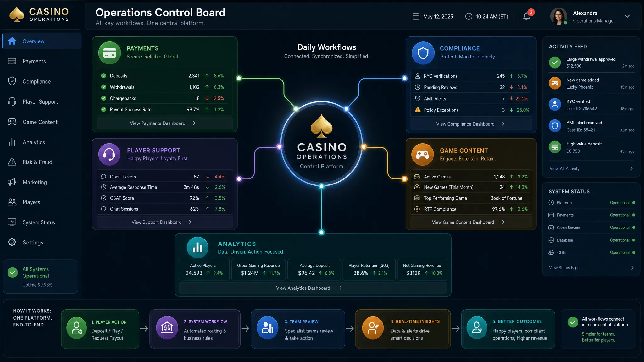Click the Team Review step icon

click(x=267, y=328)
